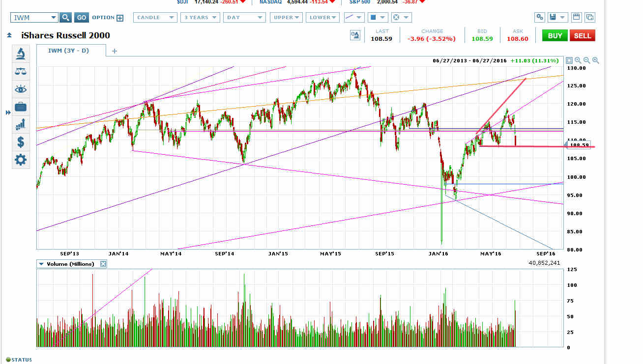The height and width of the screenshot is (364, 643).
Task: Click the GO button
Action: [82, 18]
